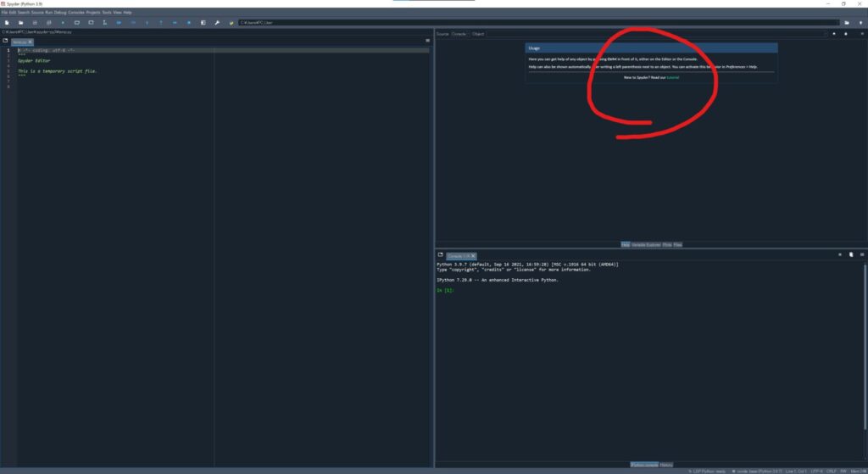This screenshot has height=474, width=868.
Task: Click the console vertical scrollbar
Action: pyautogui.click(x=865, y=346)
